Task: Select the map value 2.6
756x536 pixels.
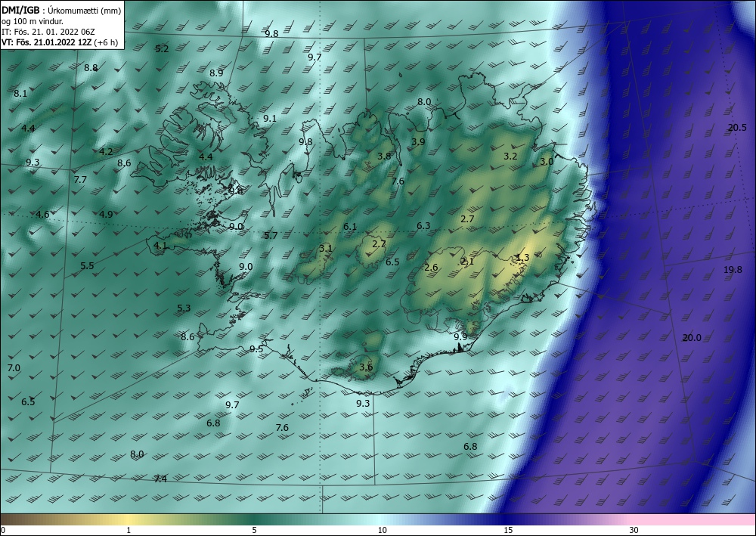Action: point(431,268)
